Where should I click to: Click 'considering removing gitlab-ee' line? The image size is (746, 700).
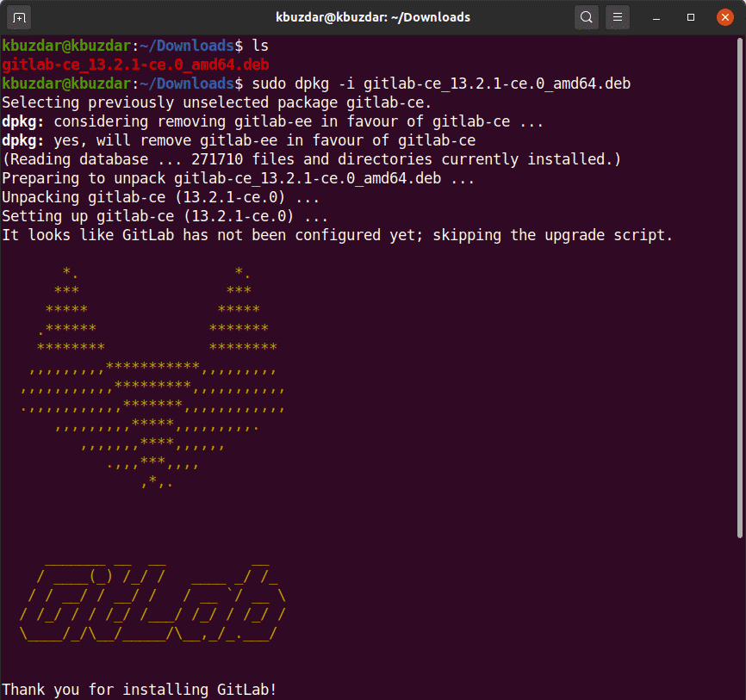click(x=272, y=121)
